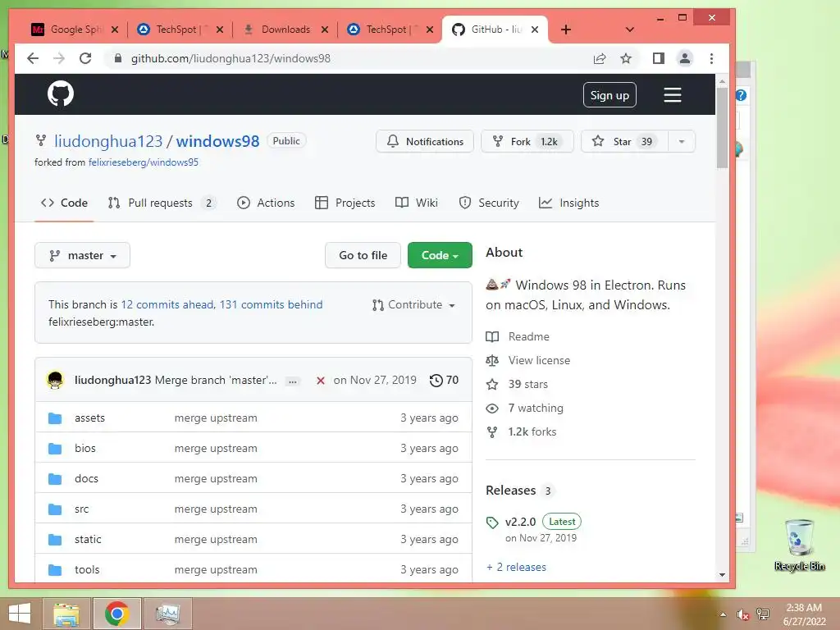Open the Pull requests tab
The image size is (840, 630).
click(x=162, y=203)
